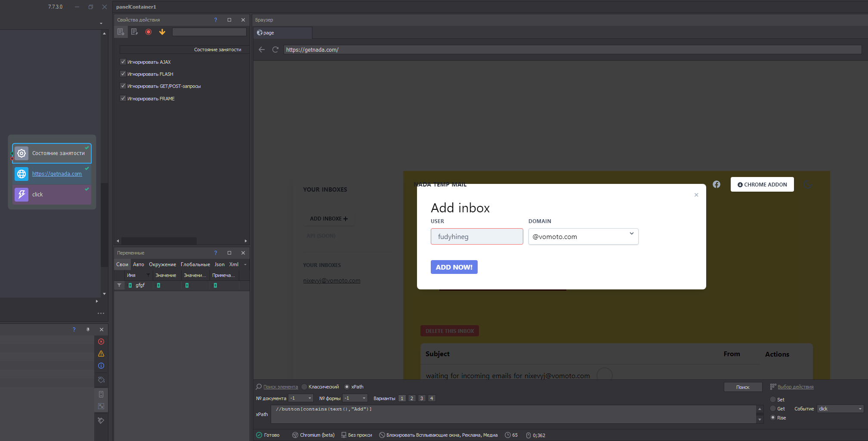The width and height of the screenshot is (868, 441).
Task: Pin the log panel
Action: 88,329
